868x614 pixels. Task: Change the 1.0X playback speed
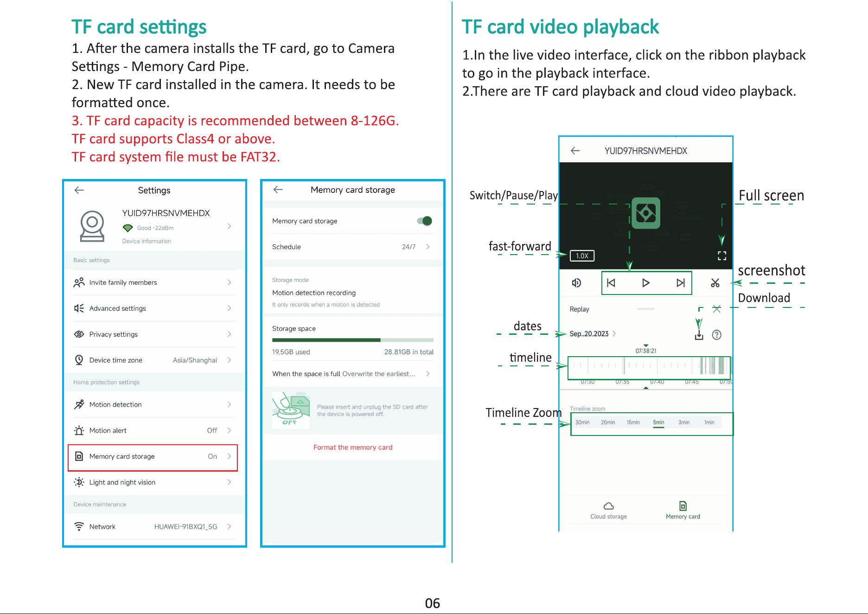point(582,256)
